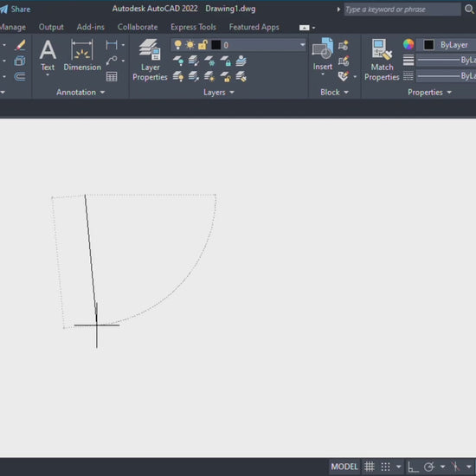
Task: Click the Share button
Action: tap(16, 10)
